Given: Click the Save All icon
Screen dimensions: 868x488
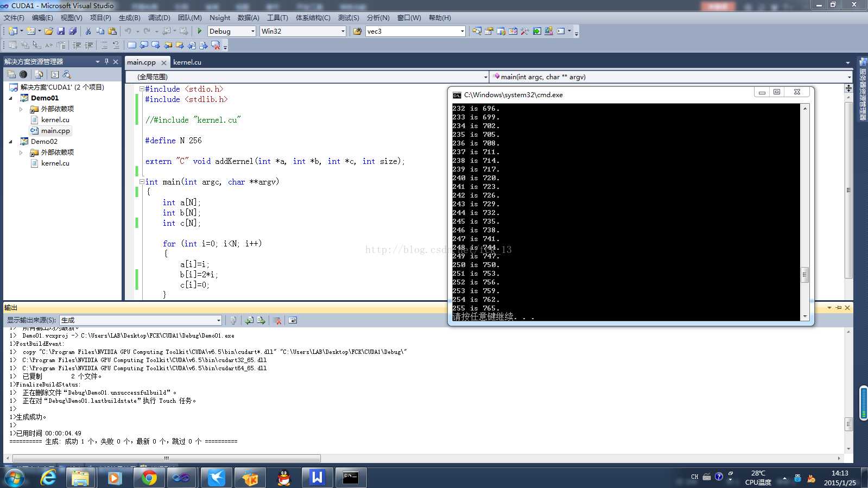Looking at the screenshot, I should [73, 31].
